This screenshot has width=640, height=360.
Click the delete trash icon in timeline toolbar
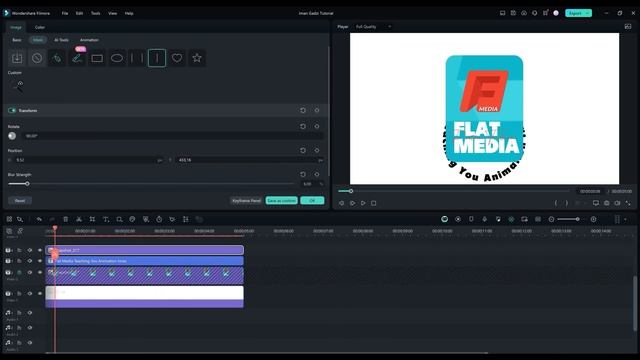(x=65, y=219)
